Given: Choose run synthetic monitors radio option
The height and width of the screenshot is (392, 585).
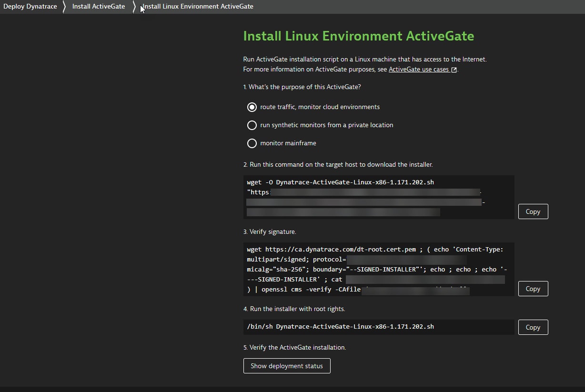Looking at the screenshot, I should tap(252, 125).
